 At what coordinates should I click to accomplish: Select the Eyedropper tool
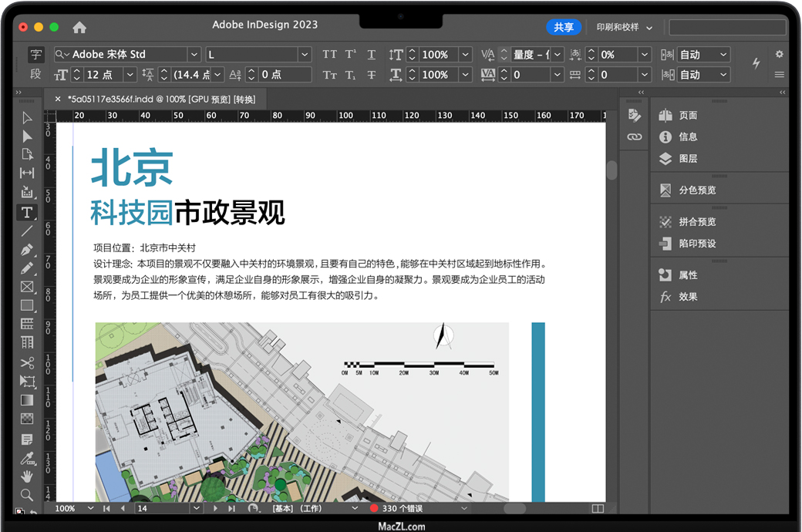27,458
